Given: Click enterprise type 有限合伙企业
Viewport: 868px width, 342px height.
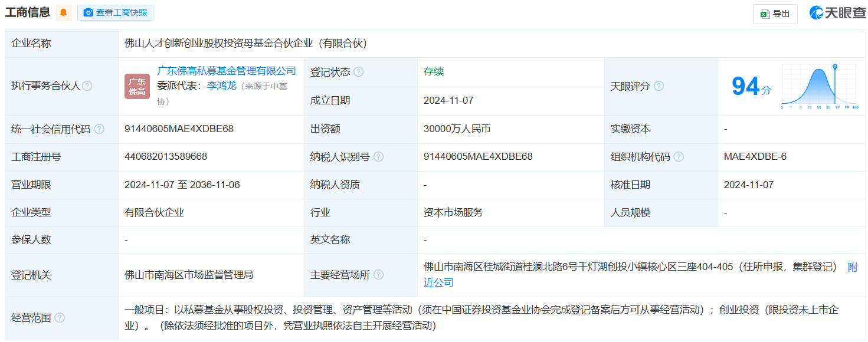Looking at the screenshot, I should [155, 213].
